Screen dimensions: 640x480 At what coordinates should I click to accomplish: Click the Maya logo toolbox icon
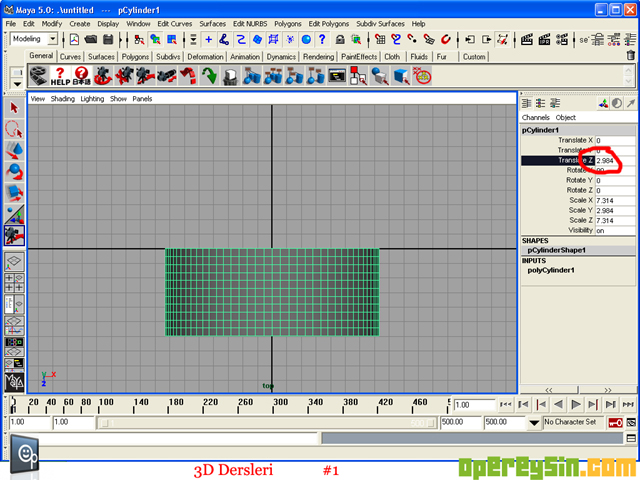pos(14,382)
